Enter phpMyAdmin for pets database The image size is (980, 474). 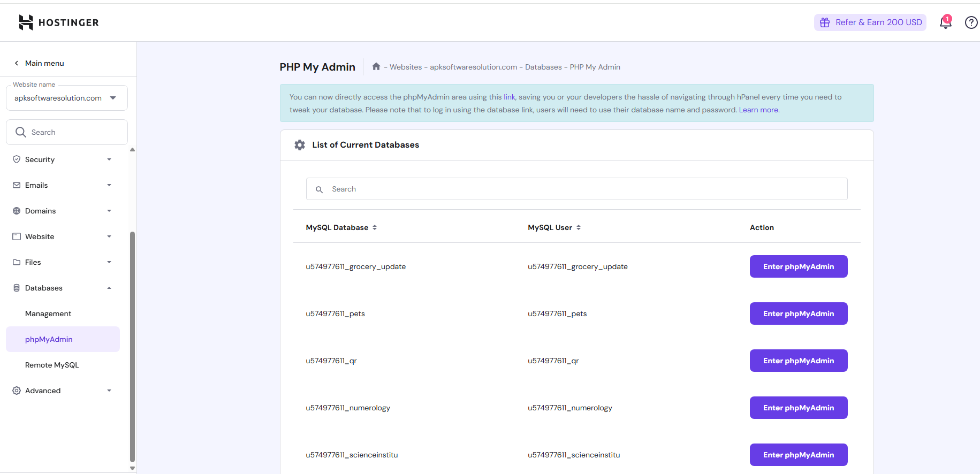click(x=799, y=314)
